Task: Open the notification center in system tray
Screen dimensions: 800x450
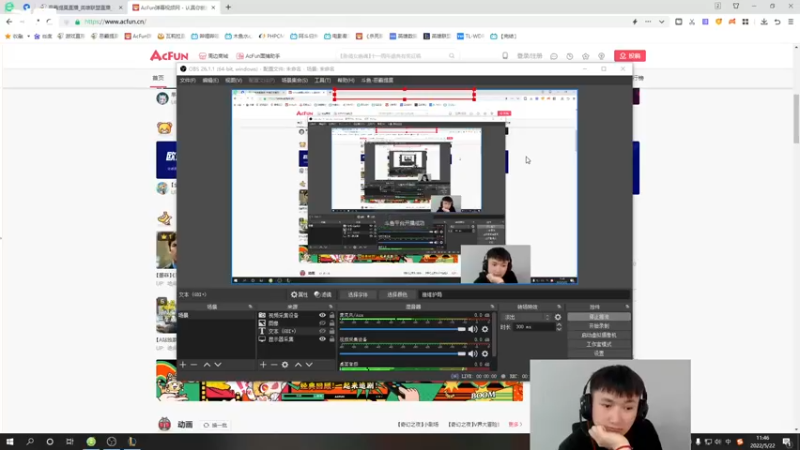Action: (x=787, y=441)
